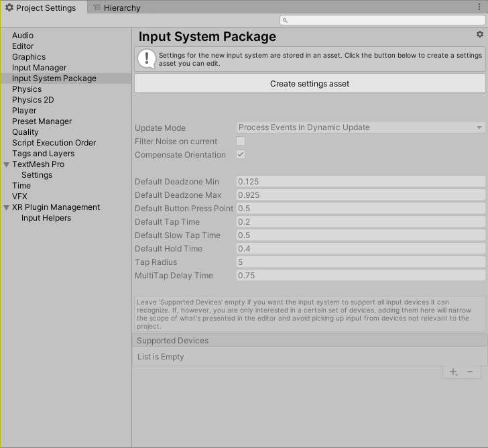Click the Default Slow Tap Time field
Screen dimensions: 488x448
pyautogui.click(x=361, y=235)
